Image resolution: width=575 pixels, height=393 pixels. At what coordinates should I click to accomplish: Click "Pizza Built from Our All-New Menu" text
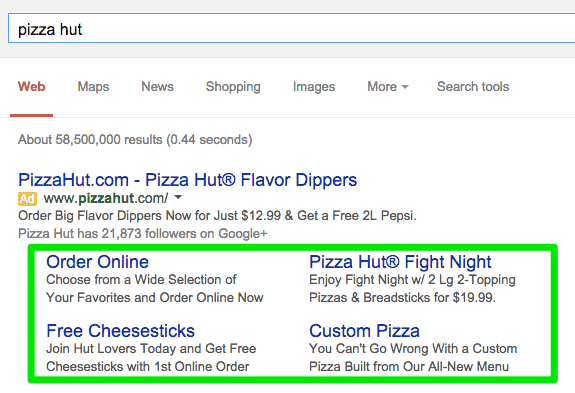click(x=409, y=367)
